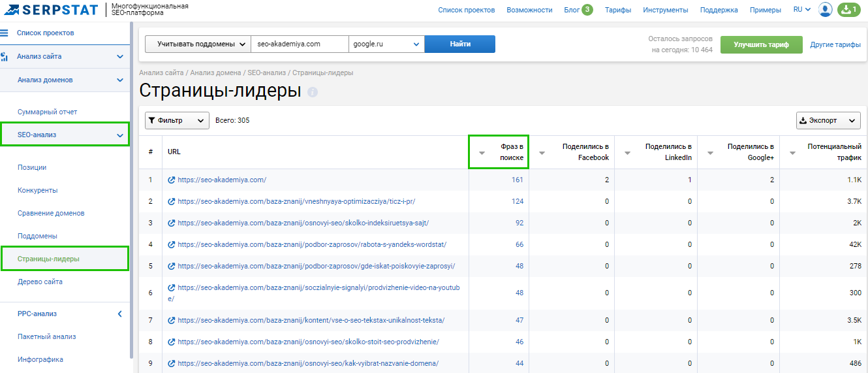Click the green Улучшить тариф button
868x373 pixels.
pyautogui.click(x=761, y=44)
